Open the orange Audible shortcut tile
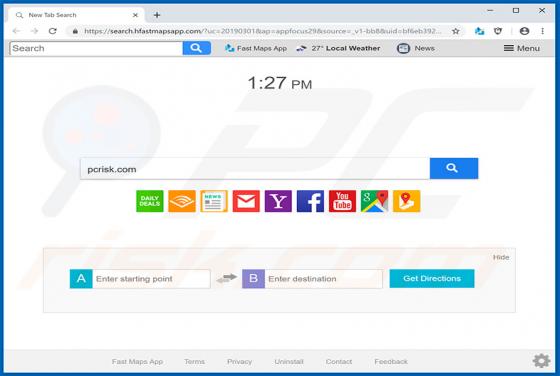This screenshot has width=560, height=376. click(182, 201)
